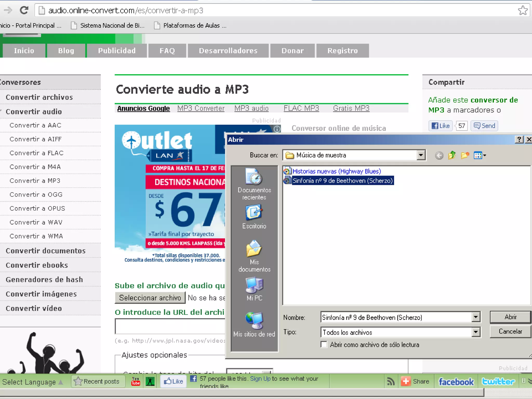Enable Abrir como archivo de sólo lectura
The height and width of the screenshot is (399, 532).
(x=324, y=344)
